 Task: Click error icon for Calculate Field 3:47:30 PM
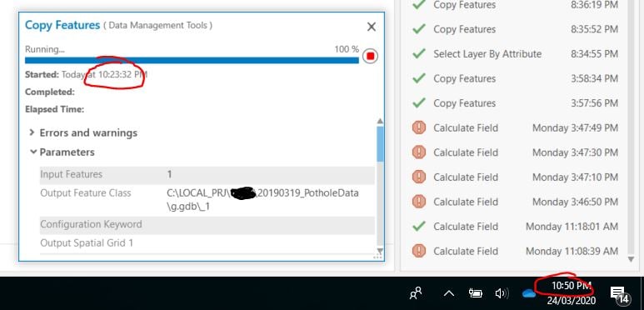pyautogui.click(x=418, y=152)
